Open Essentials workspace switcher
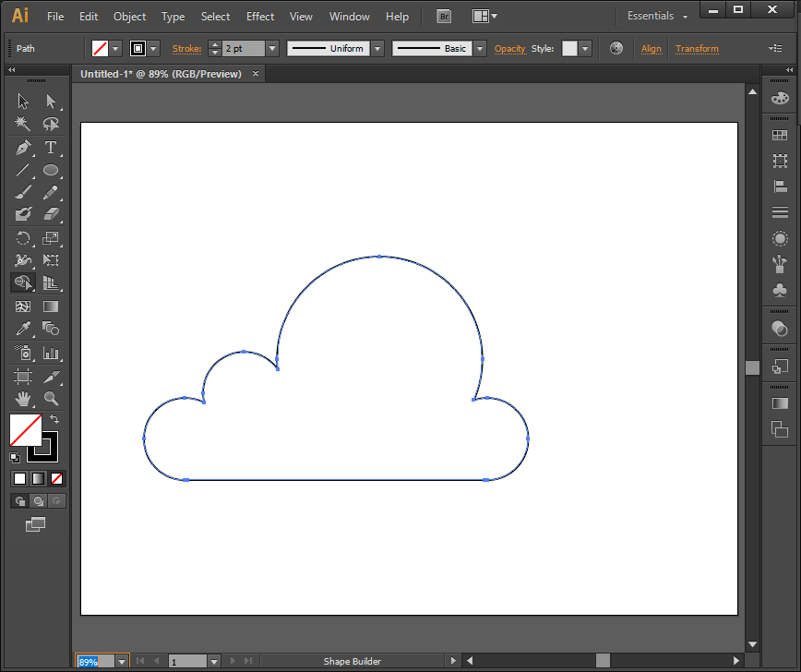The width and height of the screenshot is (801, 672). tap(657, 17)
